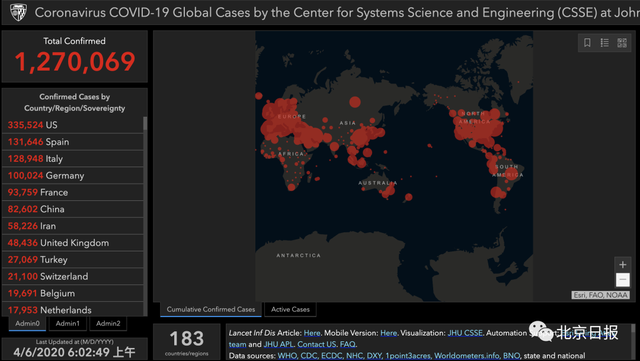This screenshot has width=640, height=361.
Task: Click the AUSTRALIA map label
Action: click(x=378, y=183)
